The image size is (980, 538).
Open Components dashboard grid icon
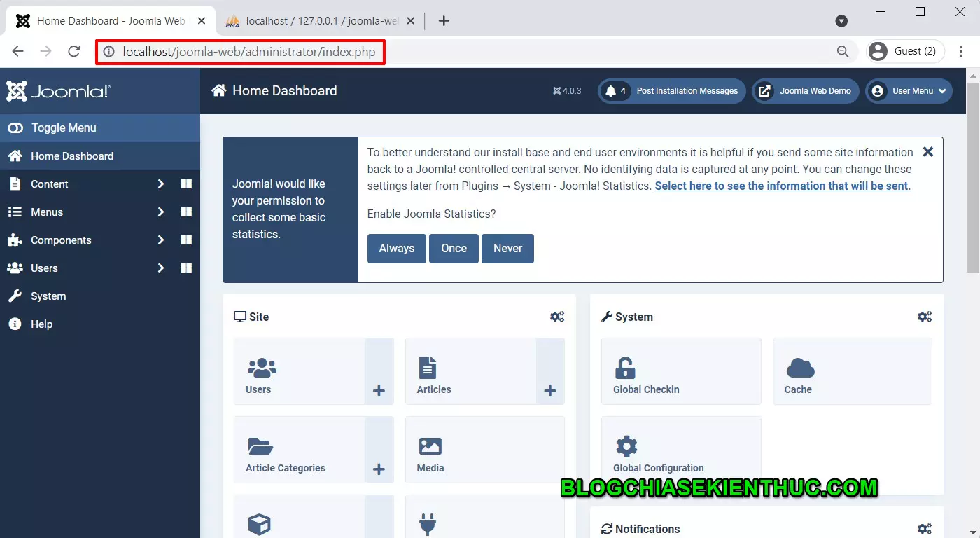click(x=186, y=240)
